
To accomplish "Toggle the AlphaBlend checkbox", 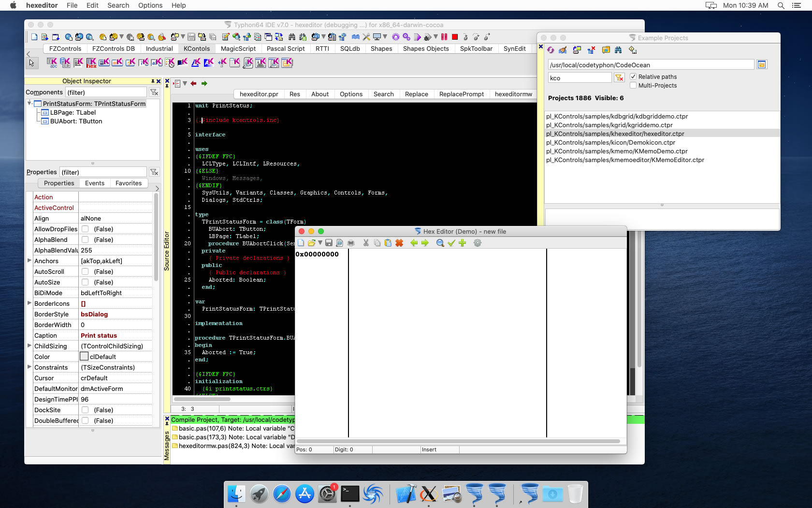I will click(x=85, y=239).
